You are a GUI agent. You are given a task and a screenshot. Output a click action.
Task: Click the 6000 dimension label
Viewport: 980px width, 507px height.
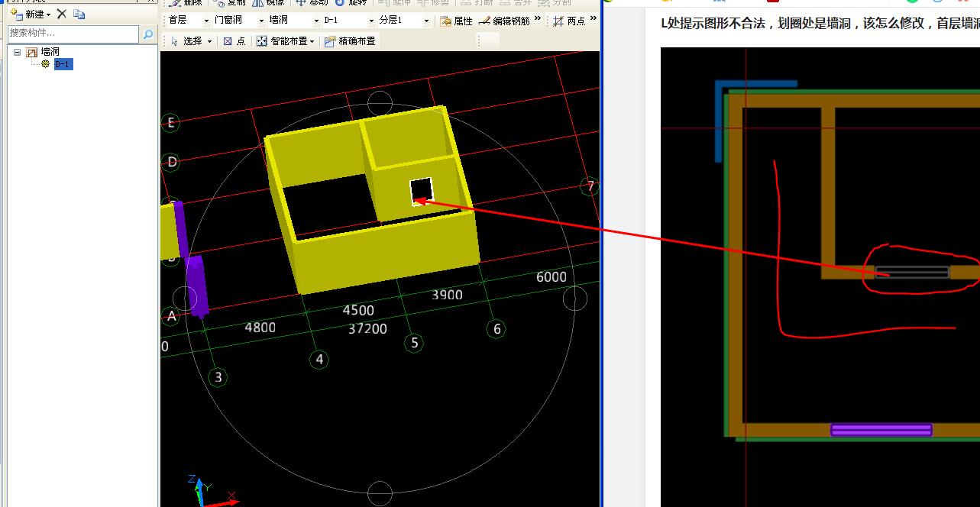point(551,276)
